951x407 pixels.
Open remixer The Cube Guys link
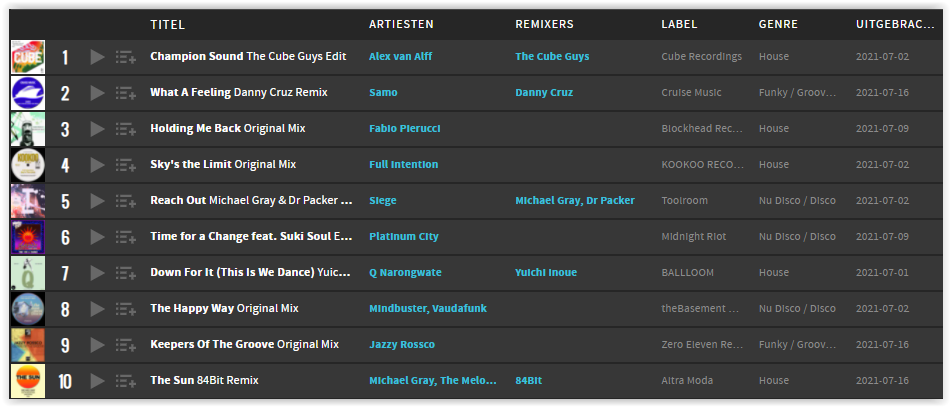click(552, 56)
